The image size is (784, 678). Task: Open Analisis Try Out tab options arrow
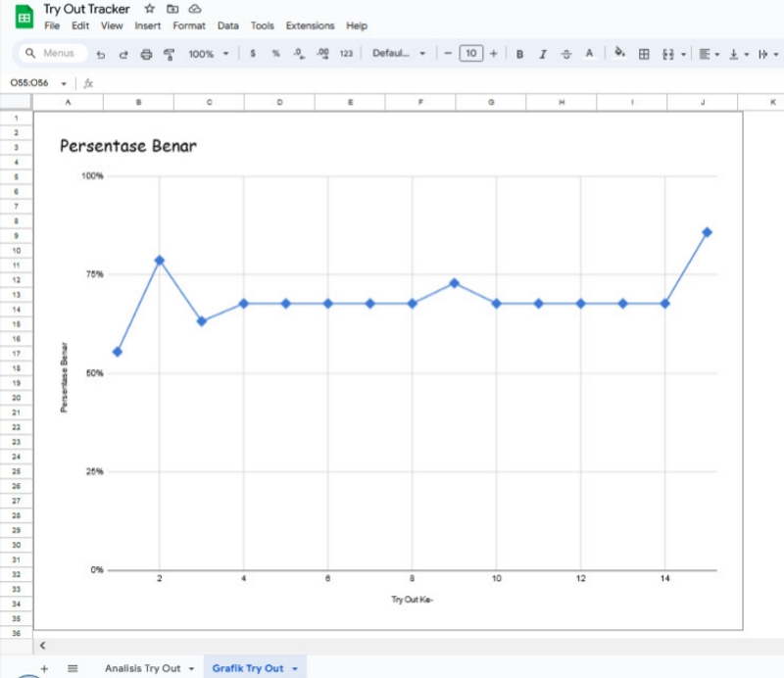point(191,668)
